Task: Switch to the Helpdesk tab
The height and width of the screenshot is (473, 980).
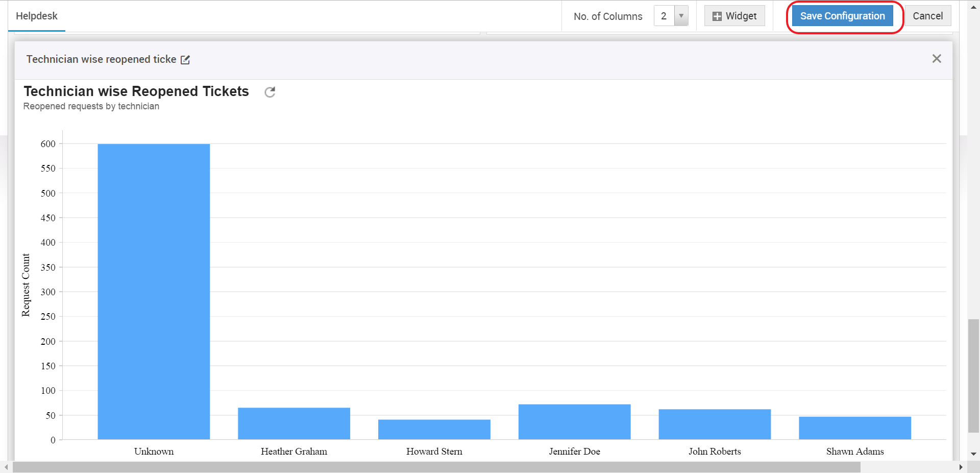Action: pyautogui.click(x=37, y=16)
